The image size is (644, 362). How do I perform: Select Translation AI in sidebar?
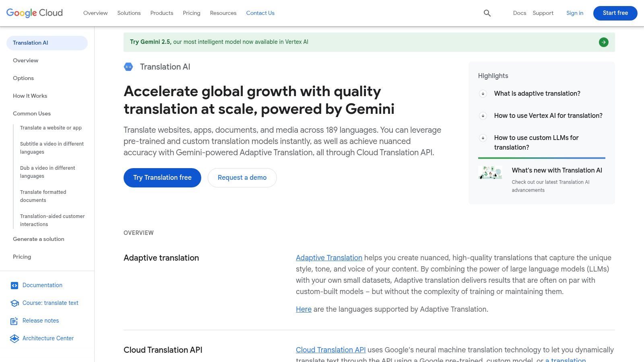pos(47,43)
